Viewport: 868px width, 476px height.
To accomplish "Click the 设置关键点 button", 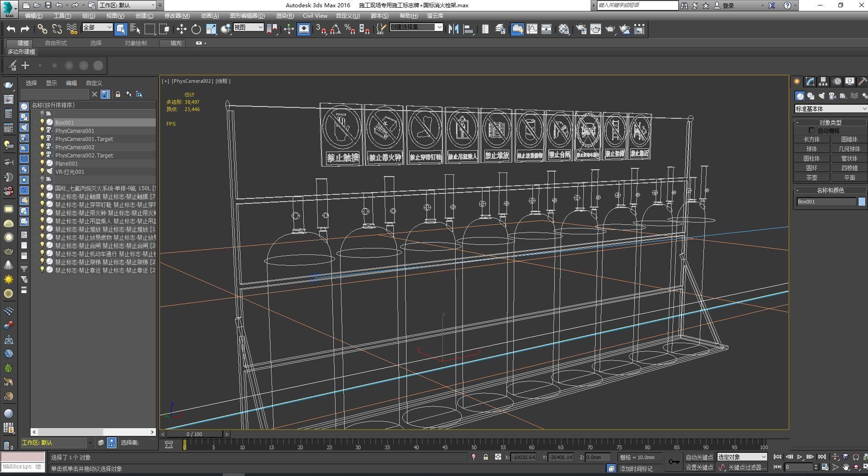I will 699,467.
